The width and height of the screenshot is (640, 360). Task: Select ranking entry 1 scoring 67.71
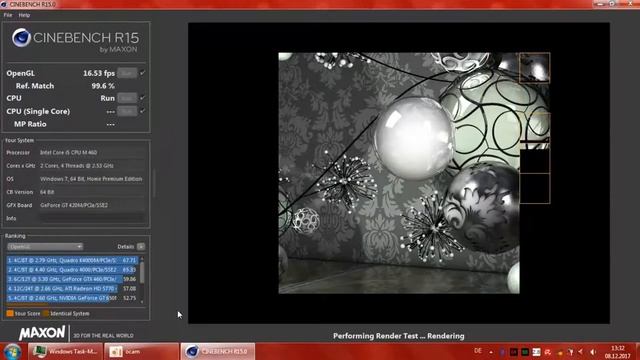(72, 260)
